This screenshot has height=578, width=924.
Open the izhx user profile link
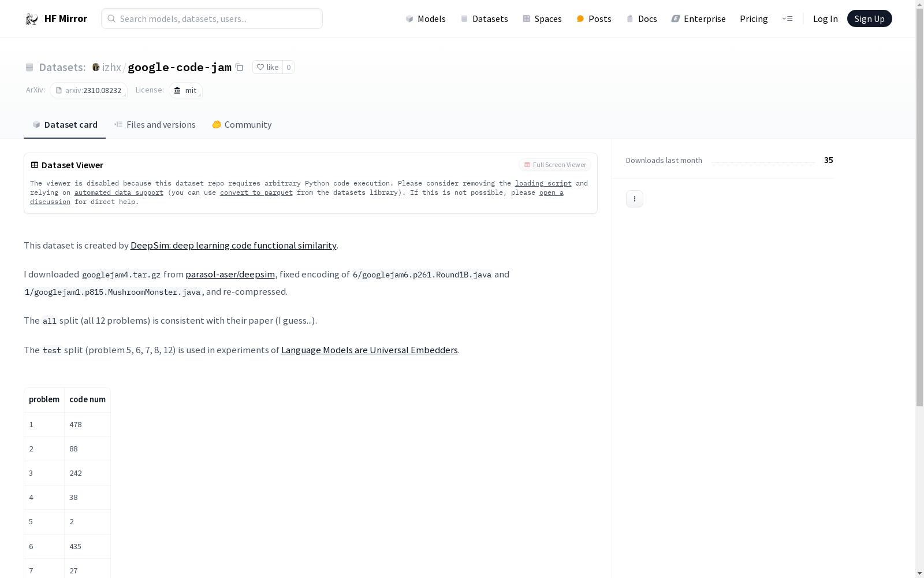point(111,67)
